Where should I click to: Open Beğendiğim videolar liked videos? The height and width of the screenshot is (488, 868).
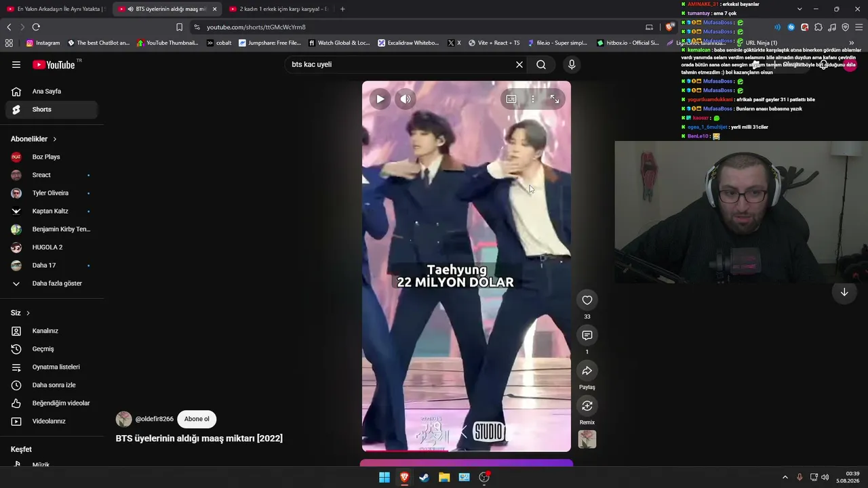pyautogui.click(x=52, y=403)
